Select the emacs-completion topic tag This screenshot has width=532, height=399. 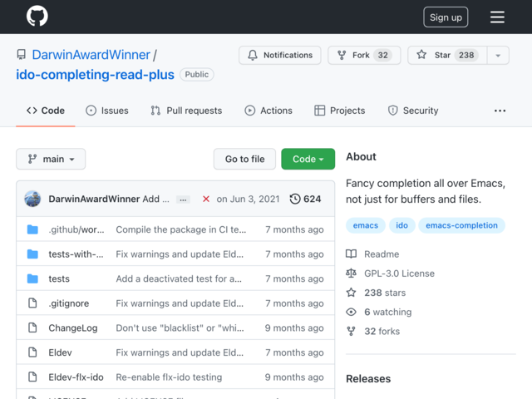pyautogui.click(x=461, y=225)
